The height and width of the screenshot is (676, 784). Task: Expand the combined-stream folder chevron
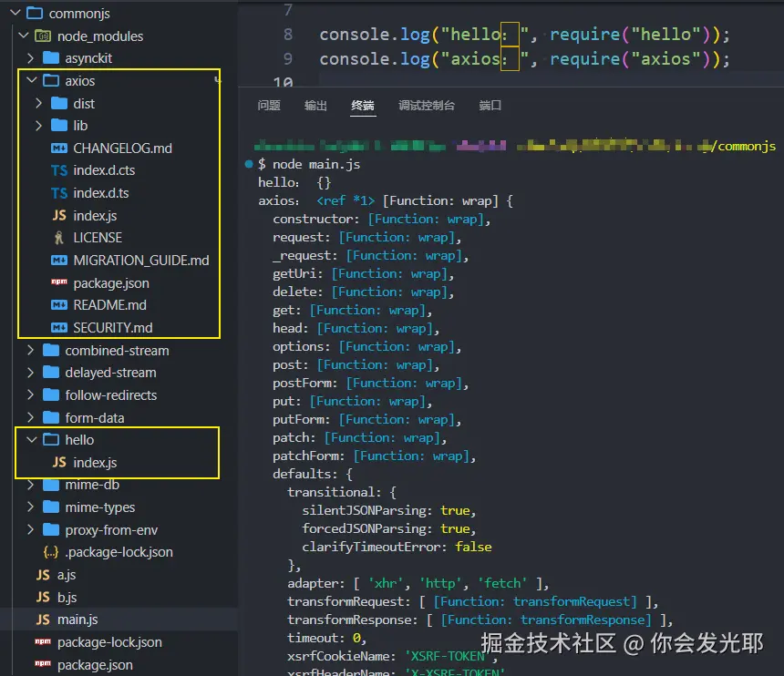[30, 350]
